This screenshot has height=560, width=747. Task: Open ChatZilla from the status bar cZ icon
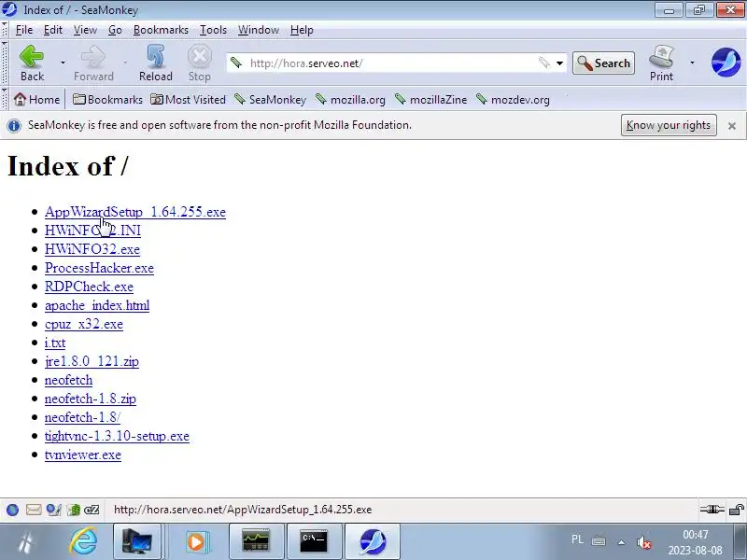tap(92, 510)
